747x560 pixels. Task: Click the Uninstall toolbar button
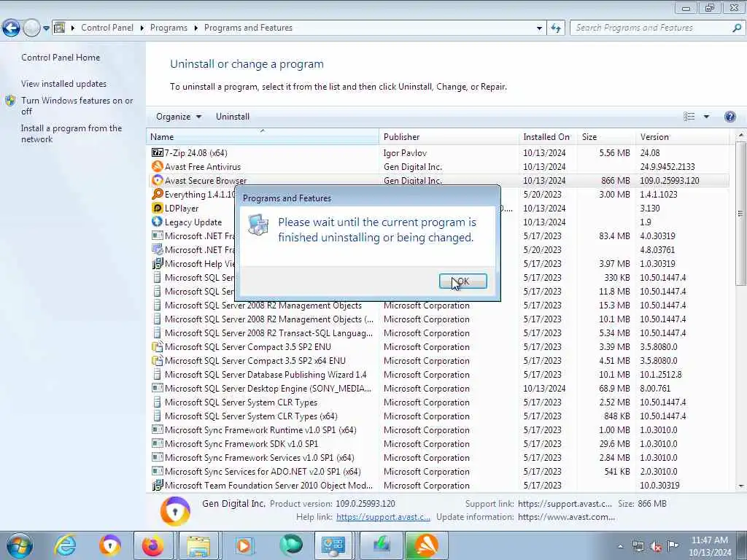pyautogui.click(x=233, y=117)
